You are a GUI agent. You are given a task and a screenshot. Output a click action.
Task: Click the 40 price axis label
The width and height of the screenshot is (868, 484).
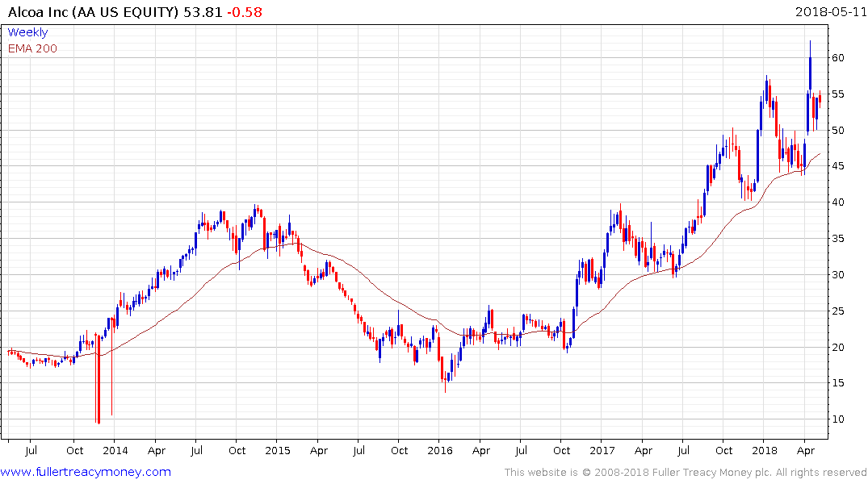tap(837, 202)
